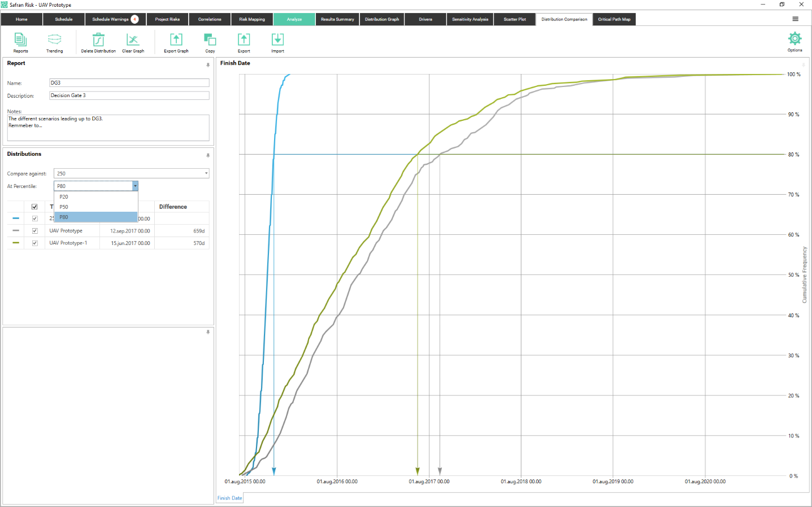812x507 pixels.
Task: Open the Reports toolbar icon
Action: pos(20,40)
